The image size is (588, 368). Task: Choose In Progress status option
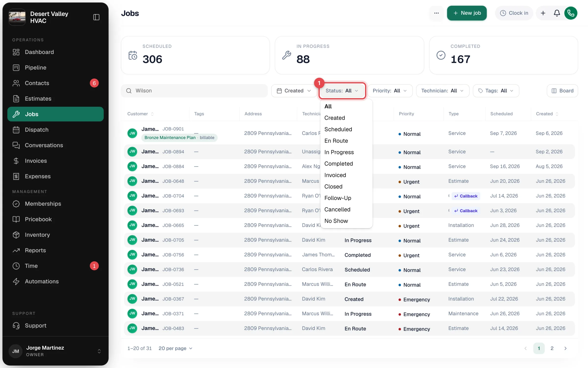[346, 152]
